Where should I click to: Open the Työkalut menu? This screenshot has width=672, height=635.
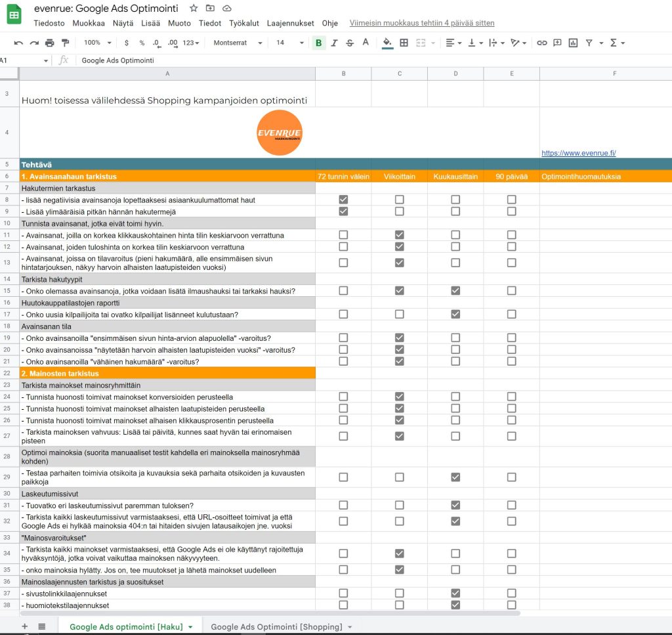tap(243, 23)
